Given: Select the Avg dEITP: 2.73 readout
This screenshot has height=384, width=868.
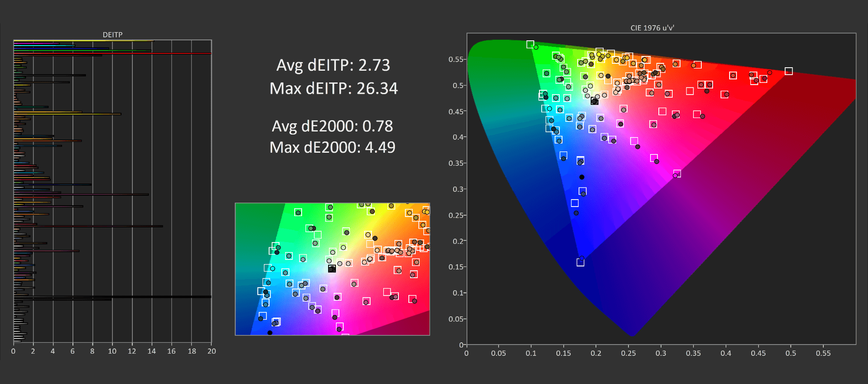Looking at the screenshot, I should coord(333,65).
